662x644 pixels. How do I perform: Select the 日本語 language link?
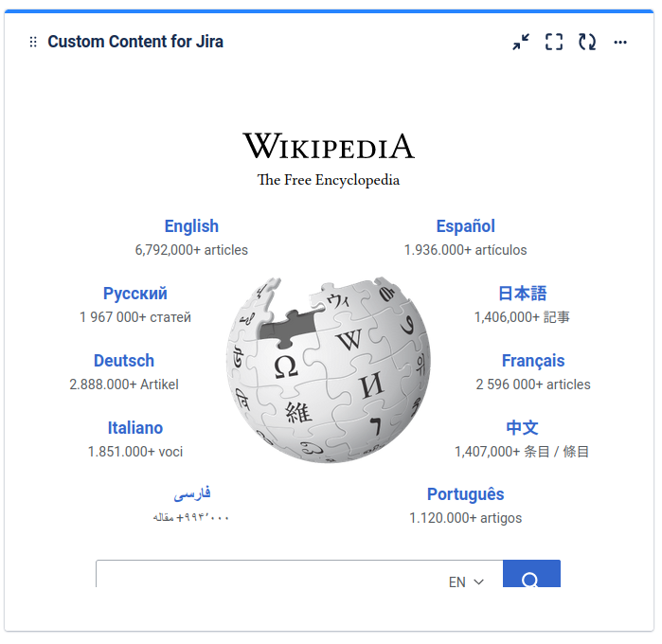[522, 294]
